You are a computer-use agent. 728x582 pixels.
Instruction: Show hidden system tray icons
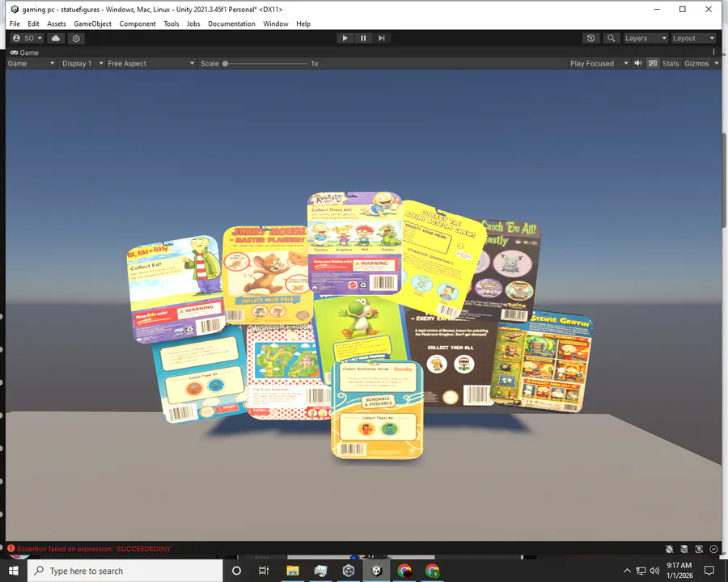coord(627,571)
